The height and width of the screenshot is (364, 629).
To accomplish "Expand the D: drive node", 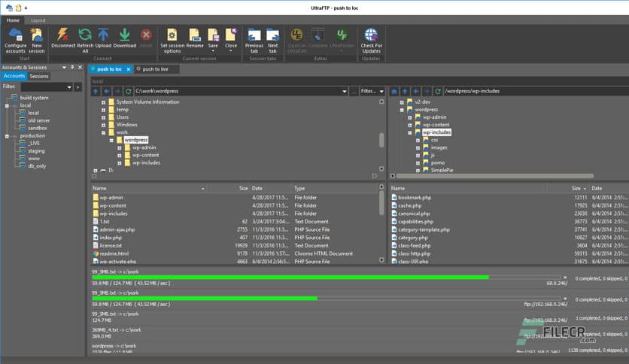I will [95, 171].
